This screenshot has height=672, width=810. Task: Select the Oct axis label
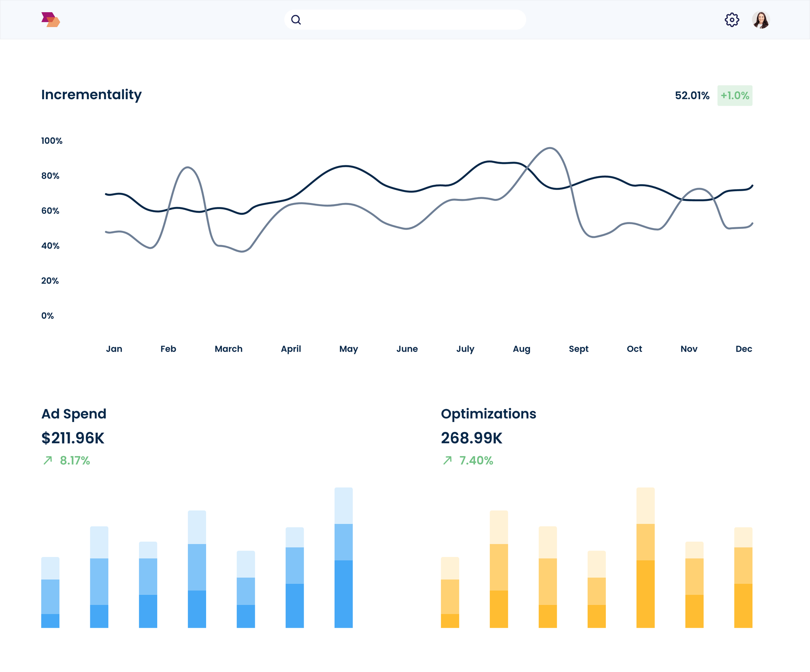pos(634,349)
